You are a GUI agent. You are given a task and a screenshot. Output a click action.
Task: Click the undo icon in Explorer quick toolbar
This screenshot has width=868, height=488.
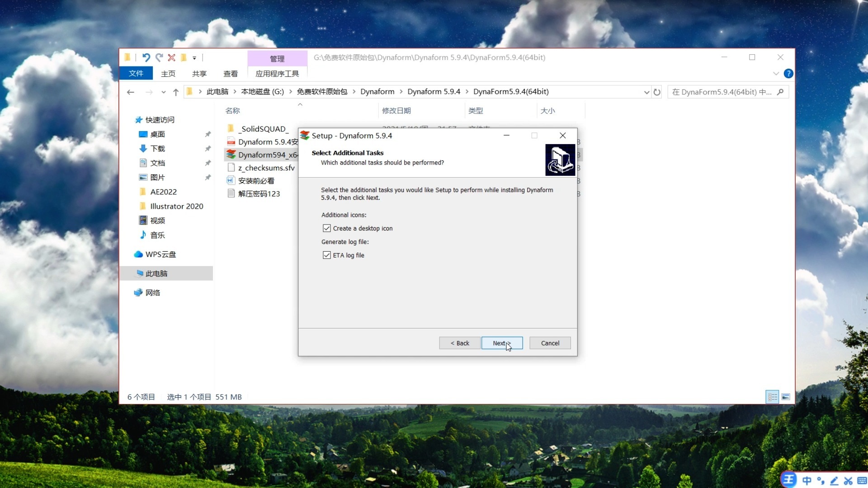point(146,57)
